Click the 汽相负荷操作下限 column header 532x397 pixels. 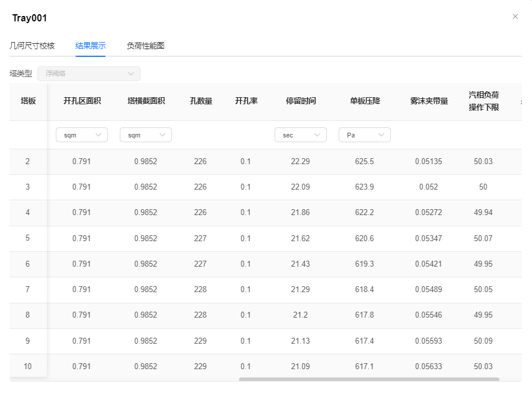pos(484,101)
